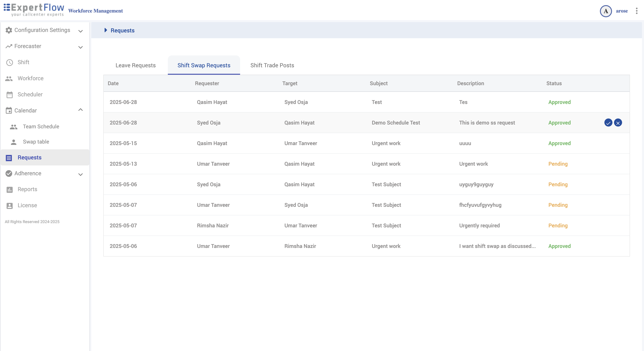Click the Reports bar chart icon

pos(9,190)
